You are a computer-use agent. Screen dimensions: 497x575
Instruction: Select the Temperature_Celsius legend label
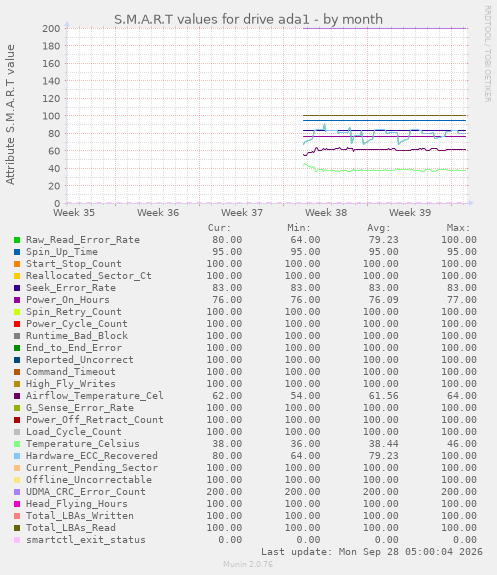[x=83, y=444]
